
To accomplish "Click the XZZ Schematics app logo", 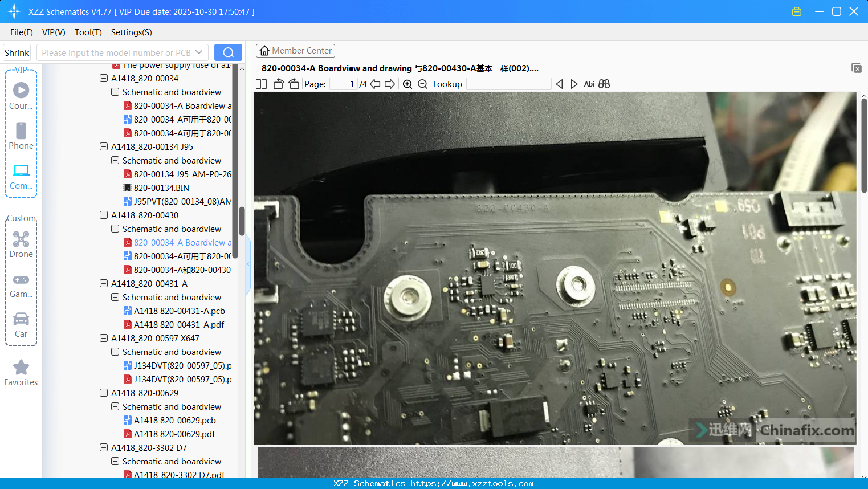I will click(x=14, y=11).
